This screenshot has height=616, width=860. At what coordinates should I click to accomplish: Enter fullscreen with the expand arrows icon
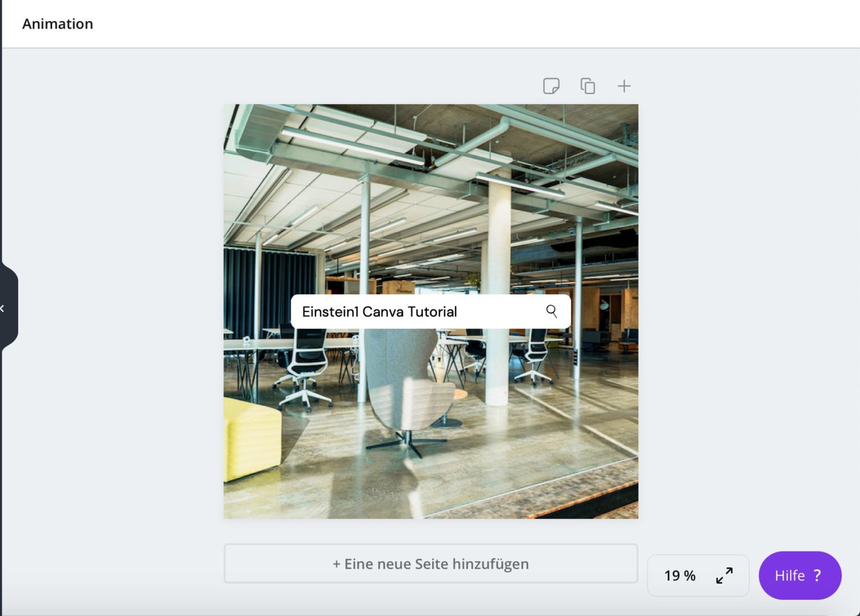tap(724, 576)
